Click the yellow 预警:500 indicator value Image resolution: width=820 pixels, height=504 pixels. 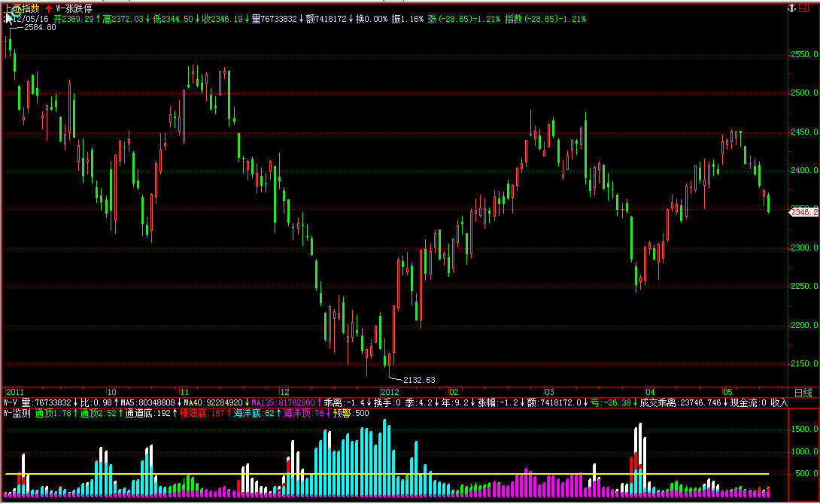351,413
